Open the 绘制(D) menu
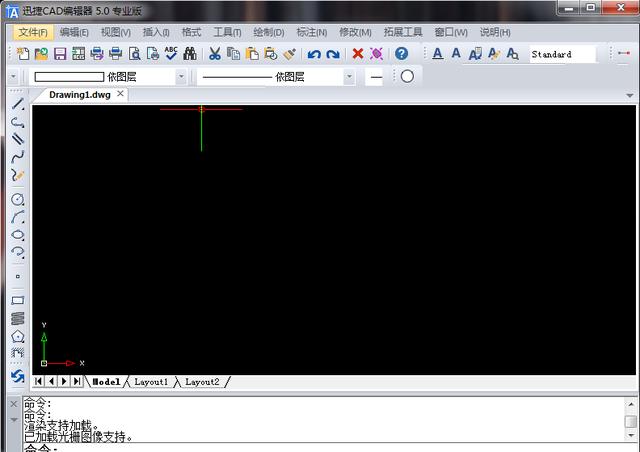640x452 pixels. (269, 32)
